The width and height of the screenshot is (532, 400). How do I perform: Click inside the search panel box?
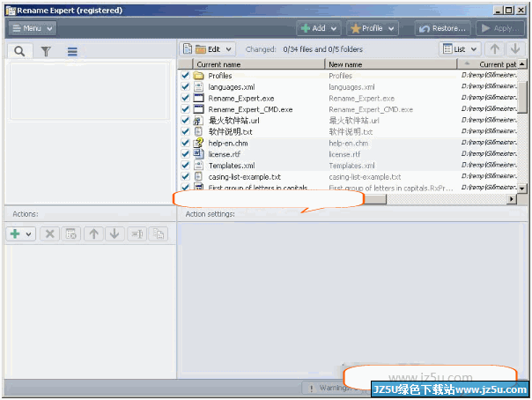[89, 91]
